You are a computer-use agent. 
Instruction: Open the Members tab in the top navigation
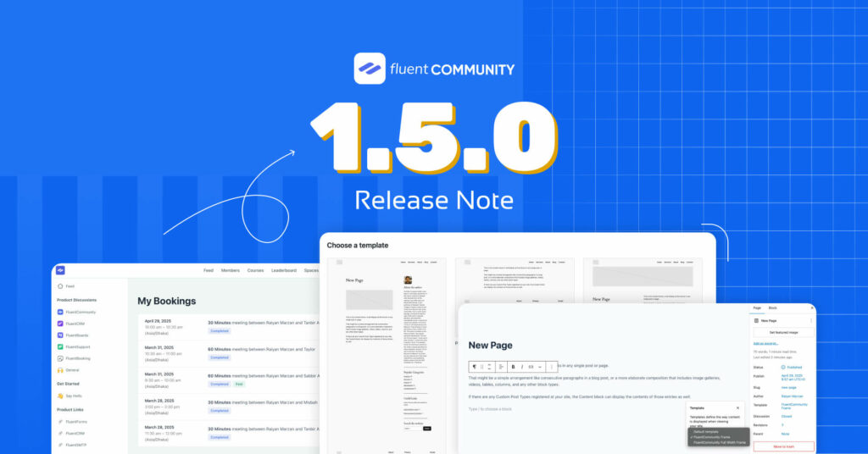coord(230,270)
